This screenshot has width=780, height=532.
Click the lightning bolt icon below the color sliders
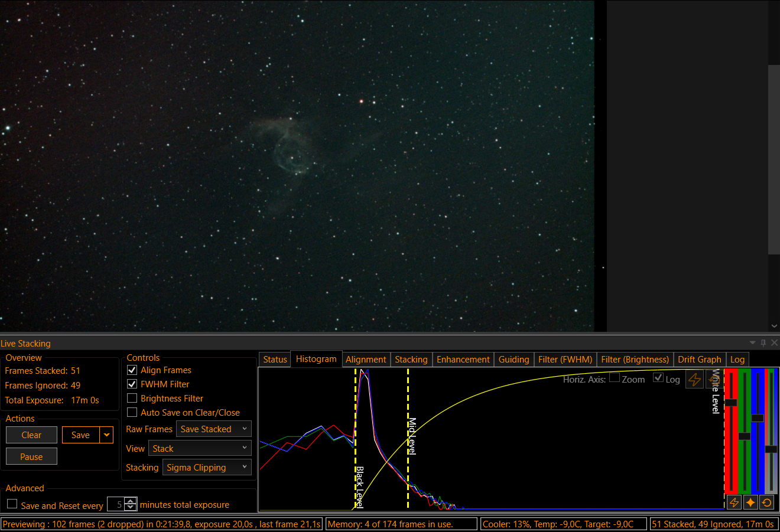pyautogui.click(x=734, y=502)
